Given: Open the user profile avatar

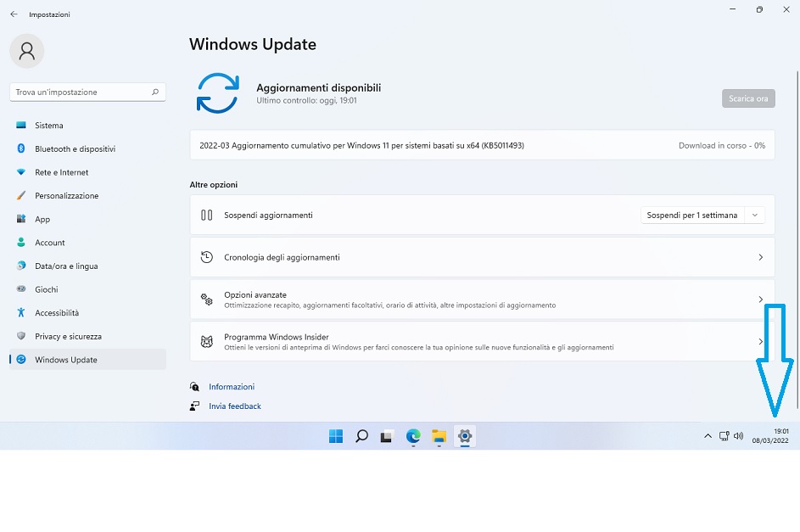Looking at the screenshot, I should (27, 51).
